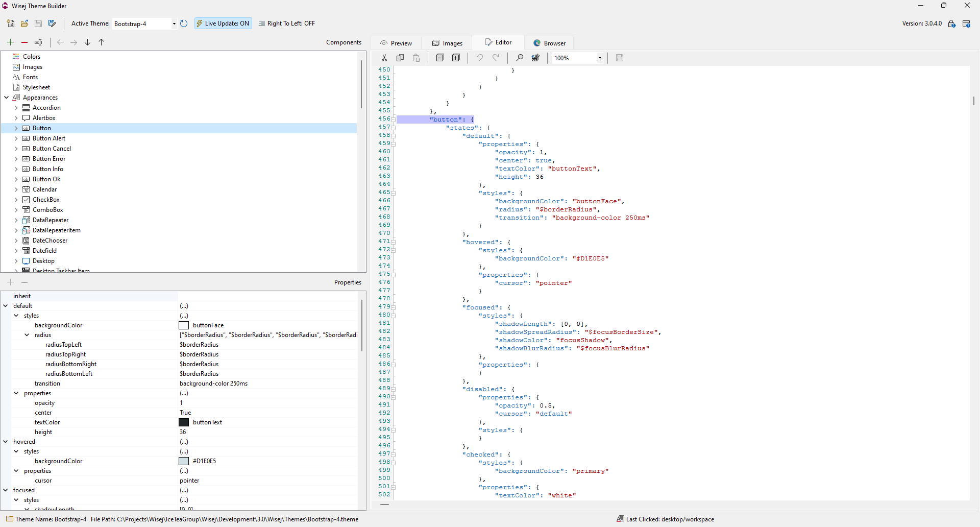
Task: Collapse the radius property group
Action: click(x=27, y=335)
